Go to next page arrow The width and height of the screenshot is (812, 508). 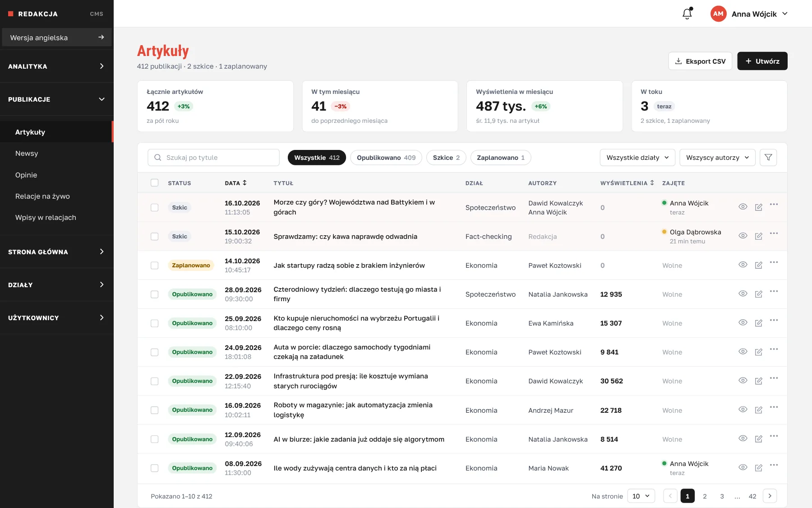[770, 496]
